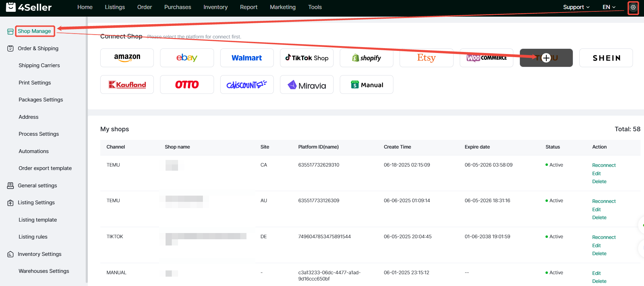The width and height of the screenshot is (644, 286).
Task: Open the Support dropdown
Action: 576,7
